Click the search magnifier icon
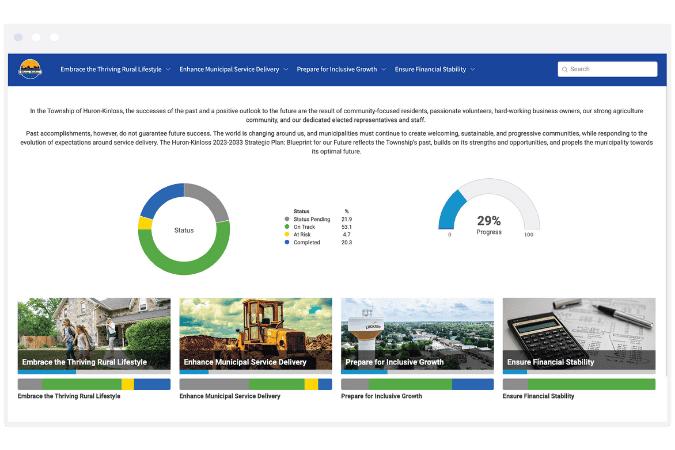The width and height of the screenshot is (675, 450). pos(564,69)
